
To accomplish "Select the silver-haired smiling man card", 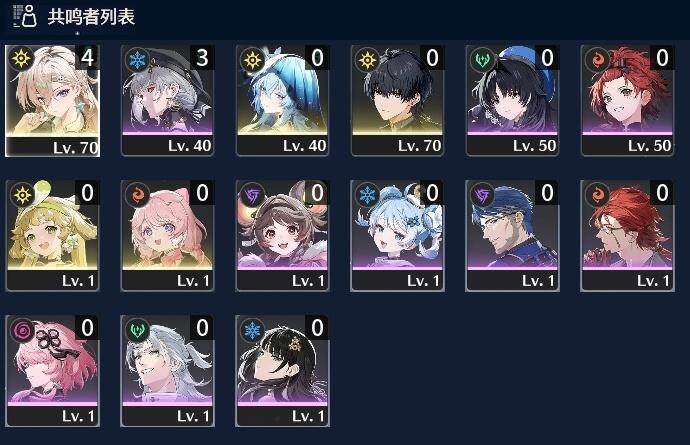I will [x=167, y=371].
